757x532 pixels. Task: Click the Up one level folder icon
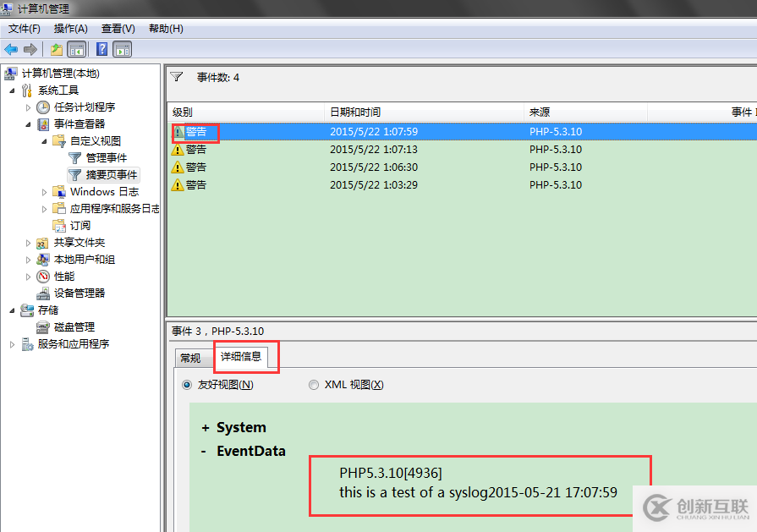click(57, 49)
